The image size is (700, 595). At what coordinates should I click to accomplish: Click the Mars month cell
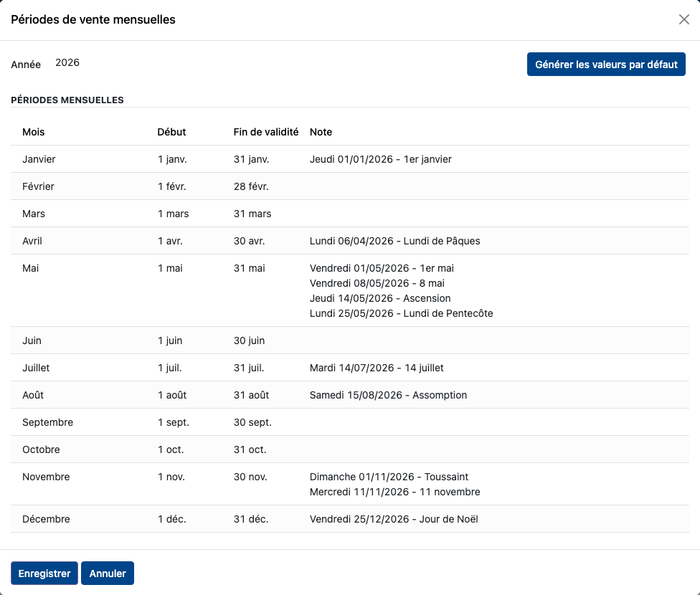point(34,214)
